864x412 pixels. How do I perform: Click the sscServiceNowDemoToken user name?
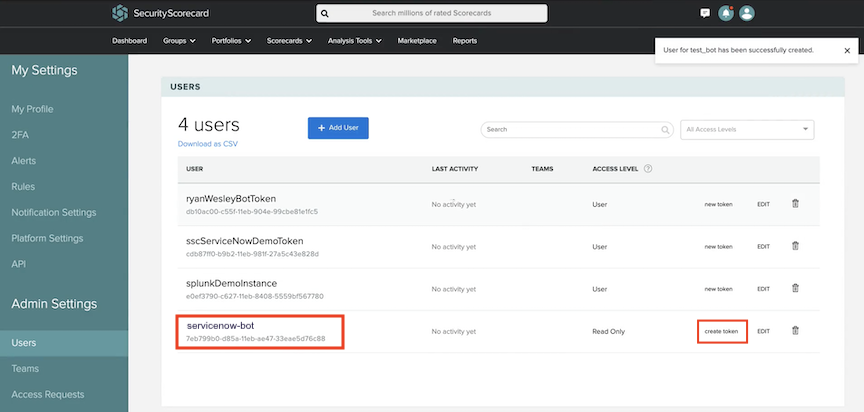pyautogui.click(x=245, y=241)
